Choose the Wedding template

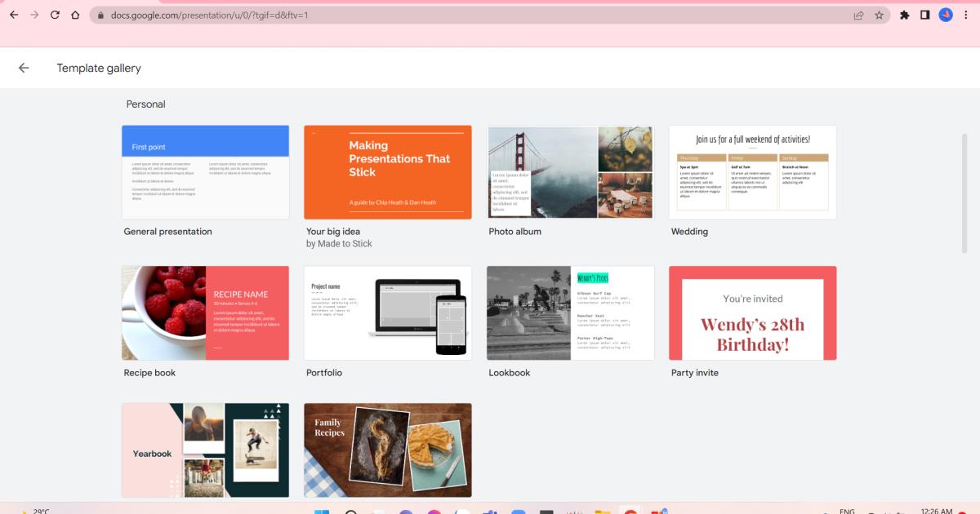click(752, 171)
